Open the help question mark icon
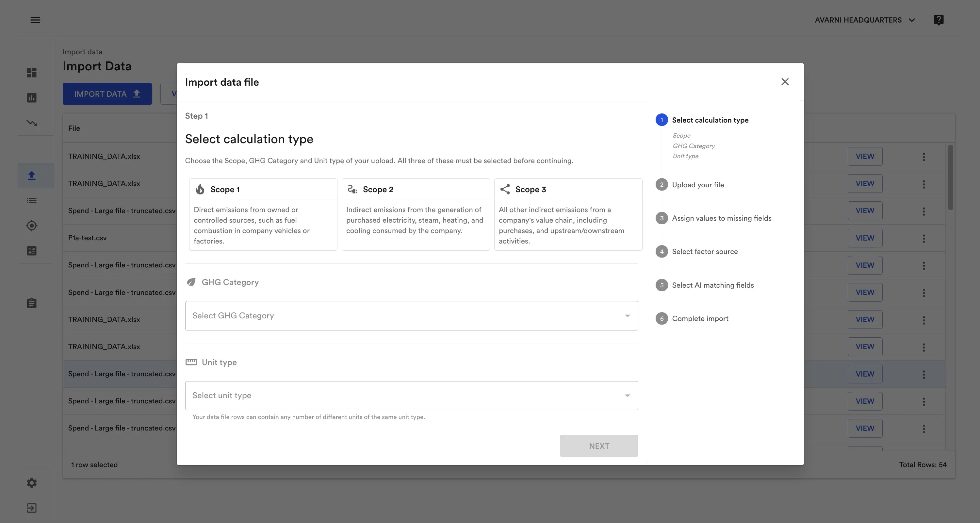The image size is (980, 523). (939, 20)
